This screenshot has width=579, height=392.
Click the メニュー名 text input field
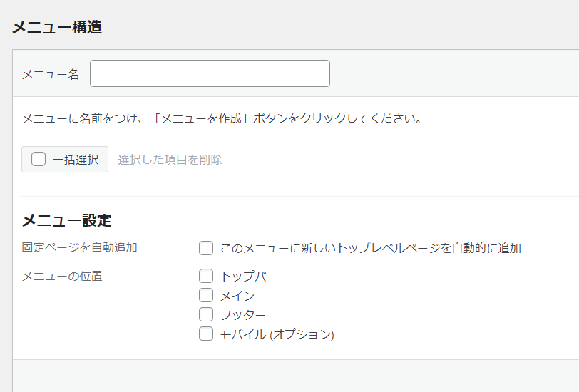210,73
